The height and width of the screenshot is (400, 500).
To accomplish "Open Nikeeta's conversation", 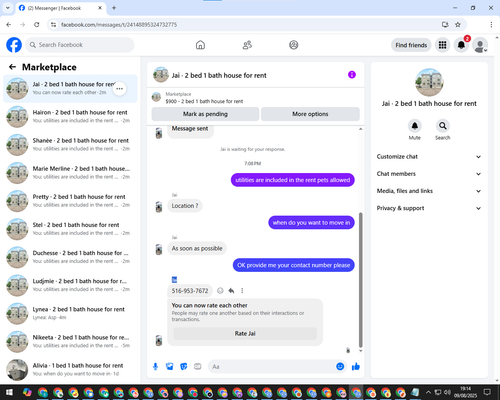I will tap(70, 342).
